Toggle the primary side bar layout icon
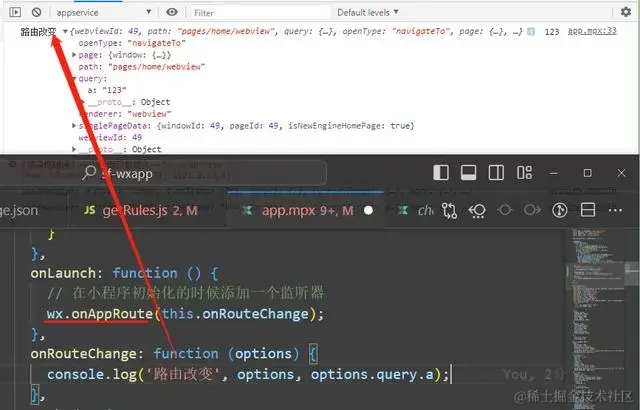 coord(441,173)
